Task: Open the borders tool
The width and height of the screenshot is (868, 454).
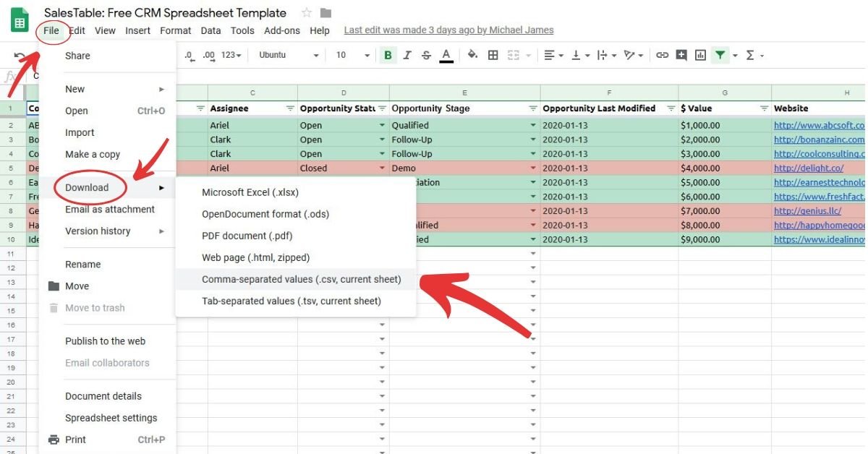Action: pyautogui.click(x=493, y=55)
